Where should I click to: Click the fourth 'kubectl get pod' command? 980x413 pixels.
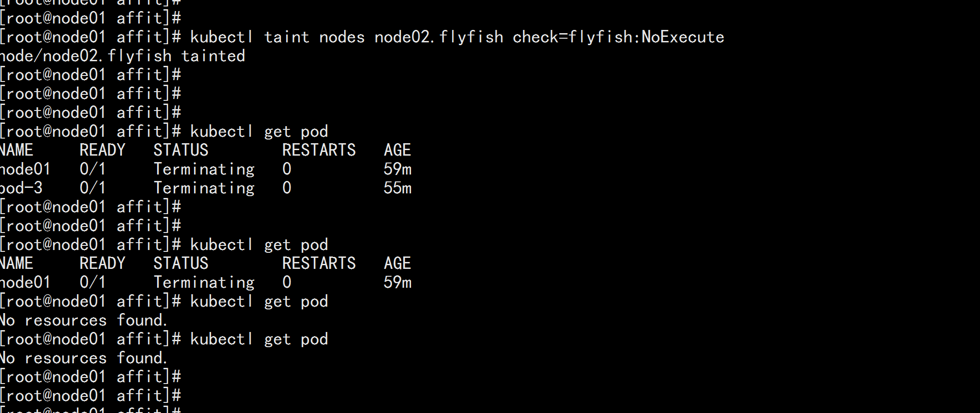[x=259, y=339]
